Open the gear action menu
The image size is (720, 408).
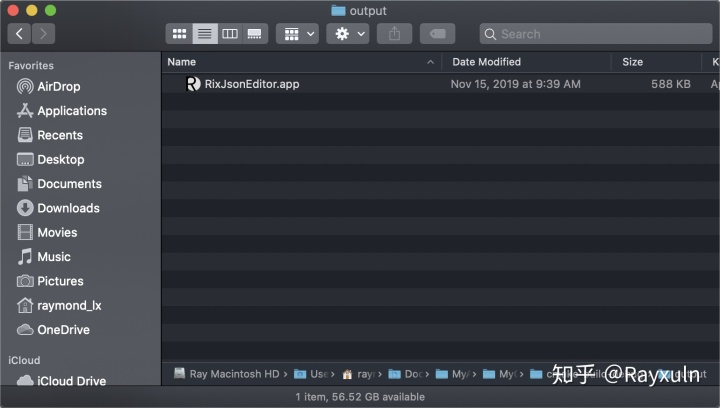348,34
